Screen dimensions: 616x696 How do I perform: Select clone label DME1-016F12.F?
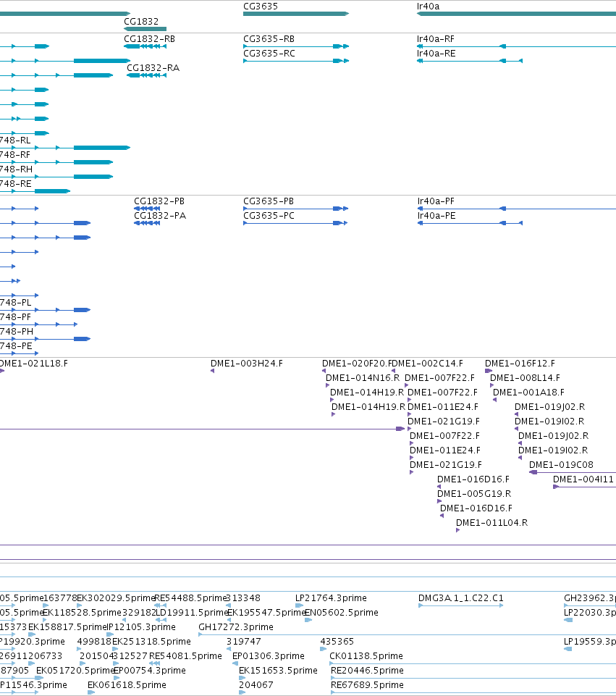point(520,364)
